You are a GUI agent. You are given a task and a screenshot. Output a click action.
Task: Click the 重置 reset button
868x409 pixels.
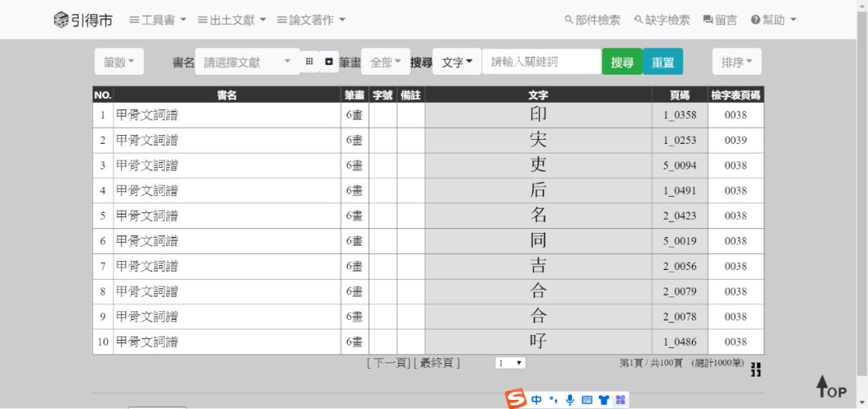point(662,61)
